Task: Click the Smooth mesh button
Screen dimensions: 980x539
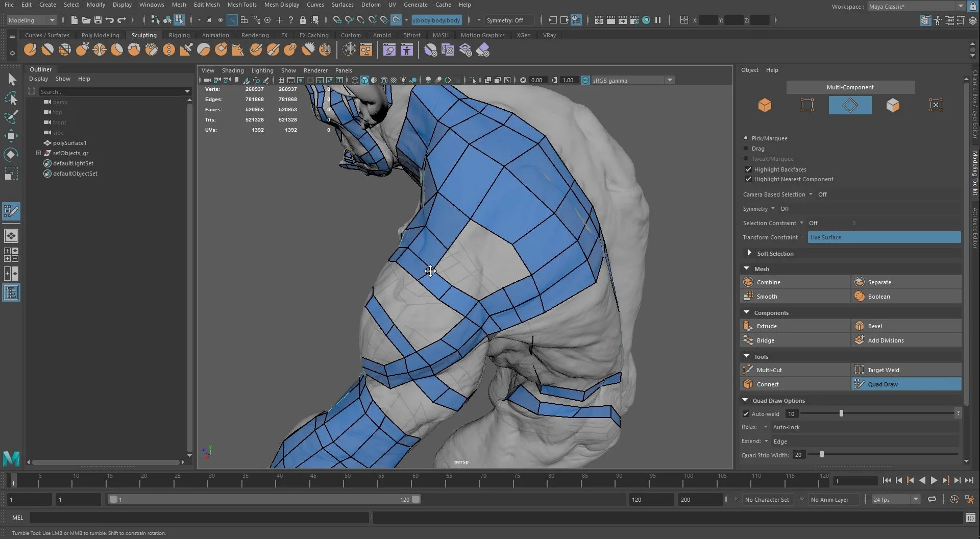Action: (795, 296)
